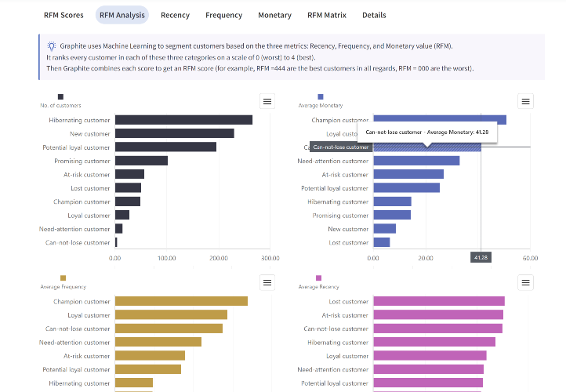Click the Hibernating customer bar in customers chart

click(x=183, y=120)
